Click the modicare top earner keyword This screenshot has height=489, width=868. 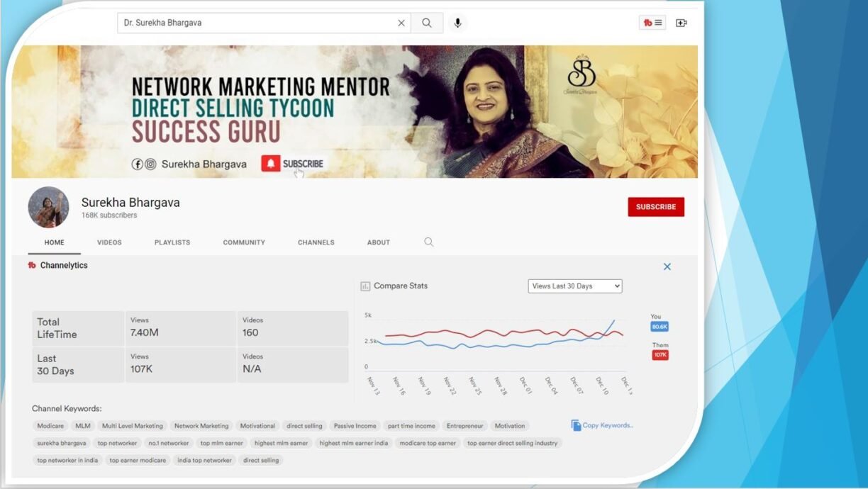[x=428, y=443]
